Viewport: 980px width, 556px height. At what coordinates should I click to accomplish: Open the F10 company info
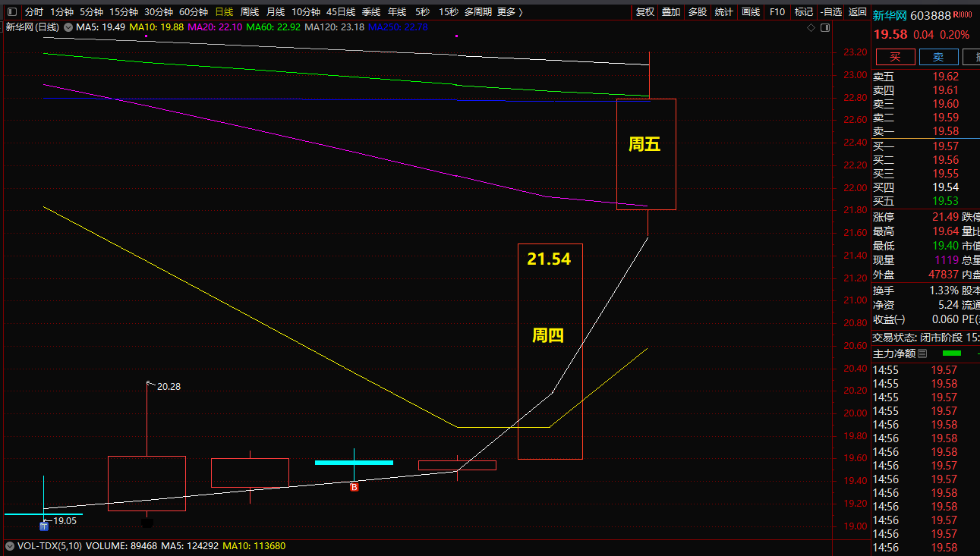[777, 12]
